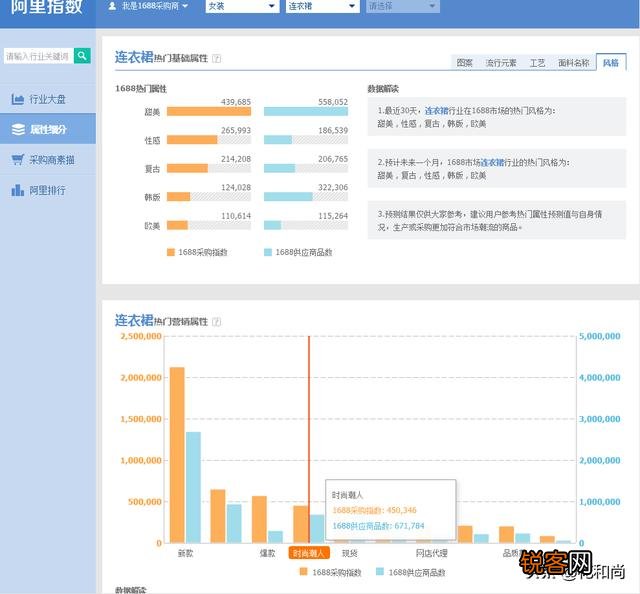The width and height of the screenshot is (640, 594).
Task: Toggle 1688采购指数 legend below marketing chart
Action: pyautogui.click(x=331, y=572)
